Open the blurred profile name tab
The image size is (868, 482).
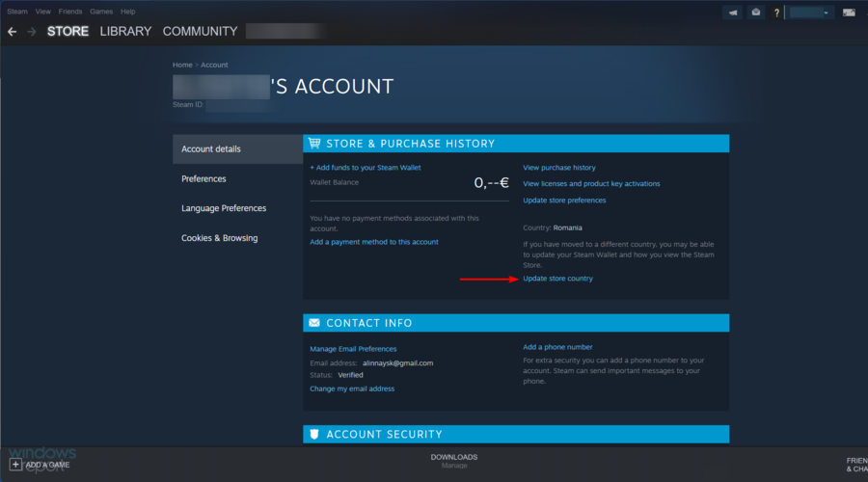click(285, 32)
